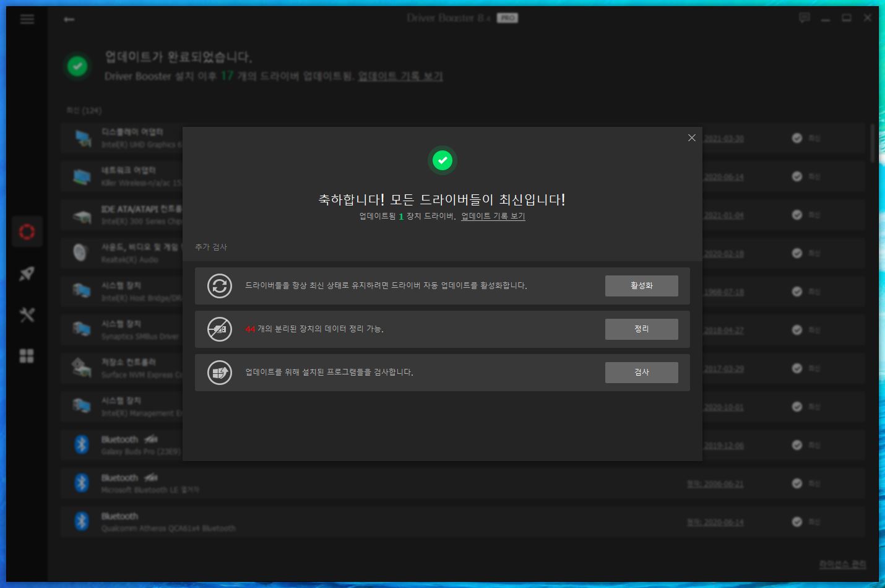Open the hamburger menu in sidebar

point(27,19)
